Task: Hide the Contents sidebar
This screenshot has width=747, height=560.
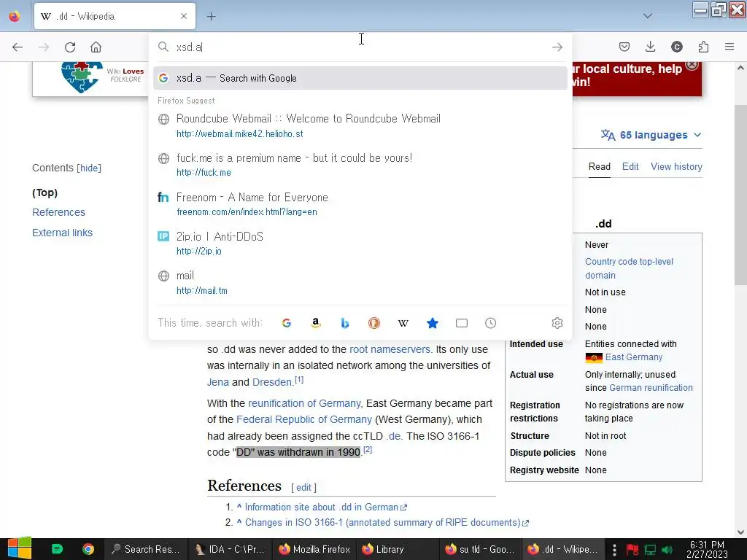Action: (x=89, y=168)
